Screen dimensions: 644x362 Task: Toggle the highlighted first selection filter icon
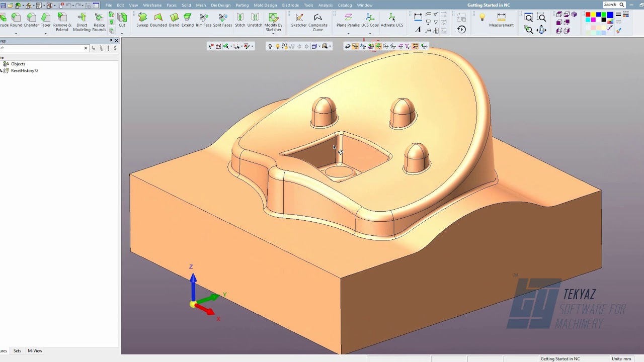355,46
